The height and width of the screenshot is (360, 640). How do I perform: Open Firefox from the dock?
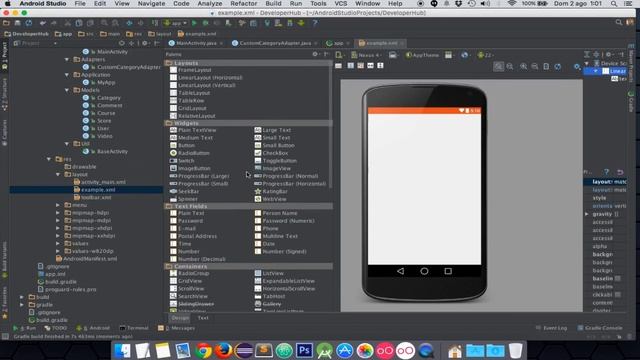223,350
